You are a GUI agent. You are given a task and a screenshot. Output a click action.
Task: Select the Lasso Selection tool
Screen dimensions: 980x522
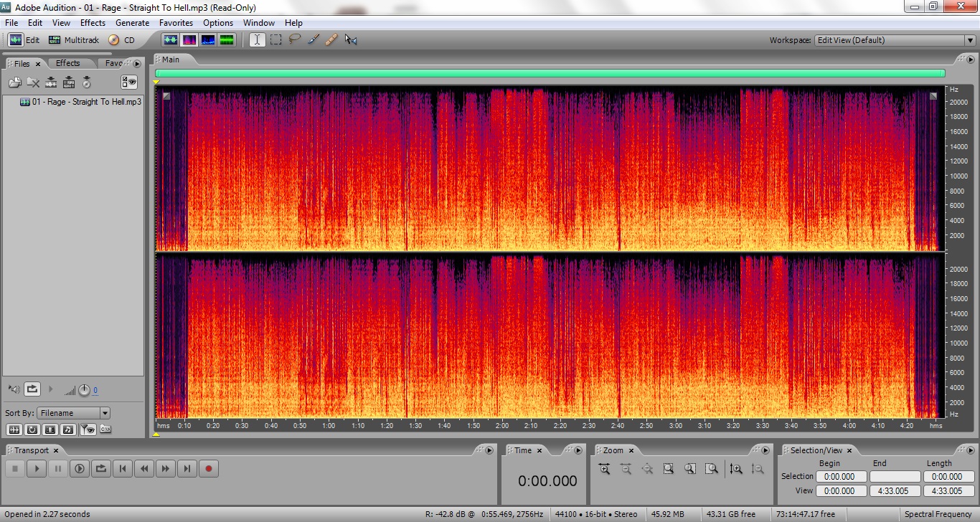coord(294,40)
